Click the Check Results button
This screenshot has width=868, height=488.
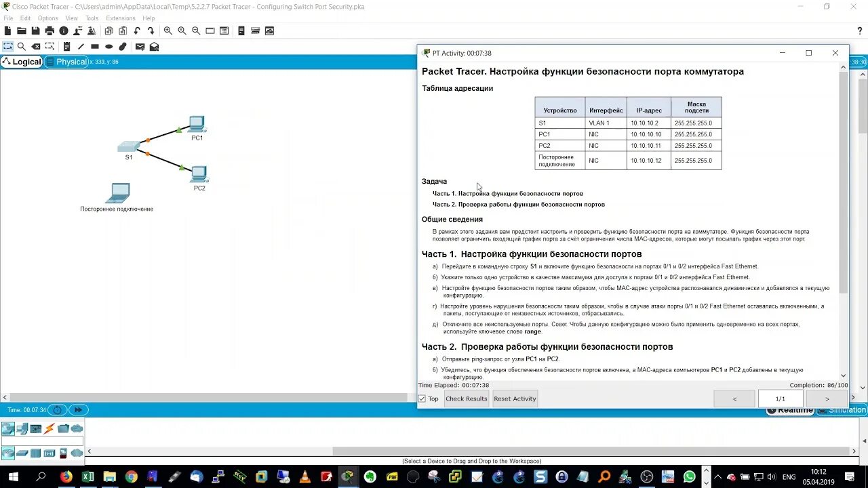[467, 399]
